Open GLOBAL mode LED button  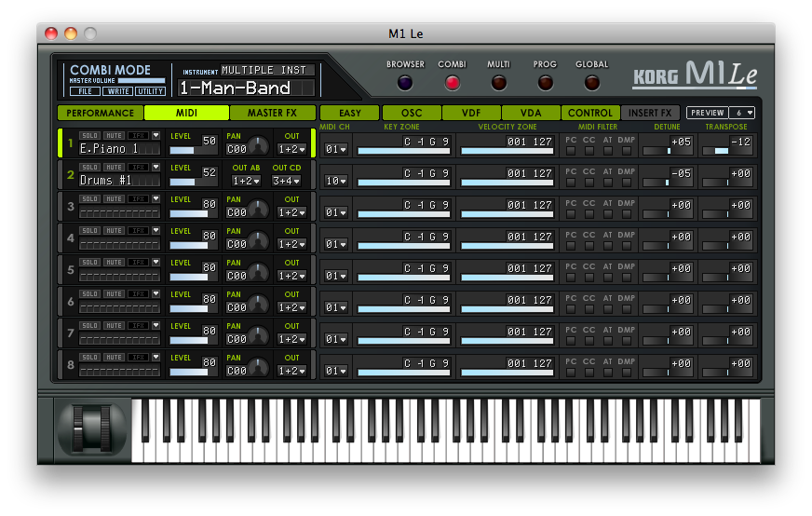click(592, 83)
